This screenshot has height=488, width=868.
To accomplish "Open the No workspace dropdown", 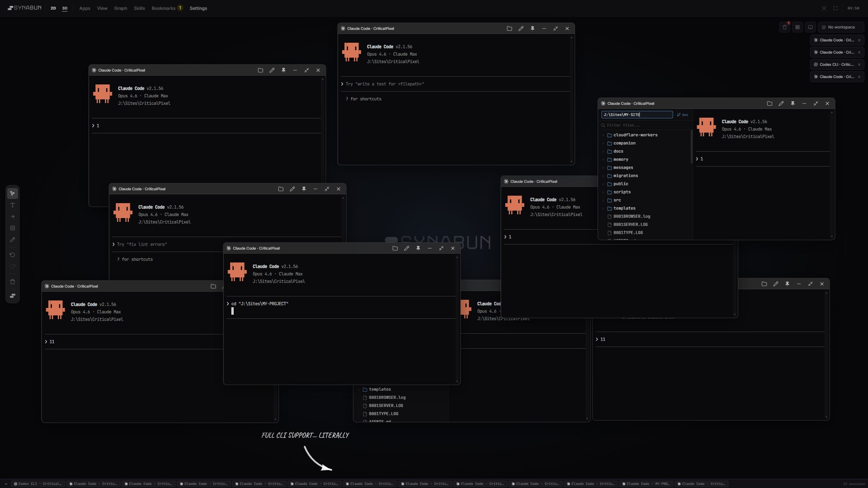I will [841, 27].
